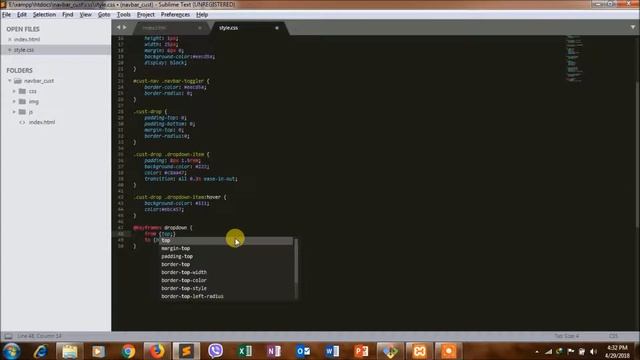
Task: Open Viber from taskbar
Action: (x=216, y=351)
